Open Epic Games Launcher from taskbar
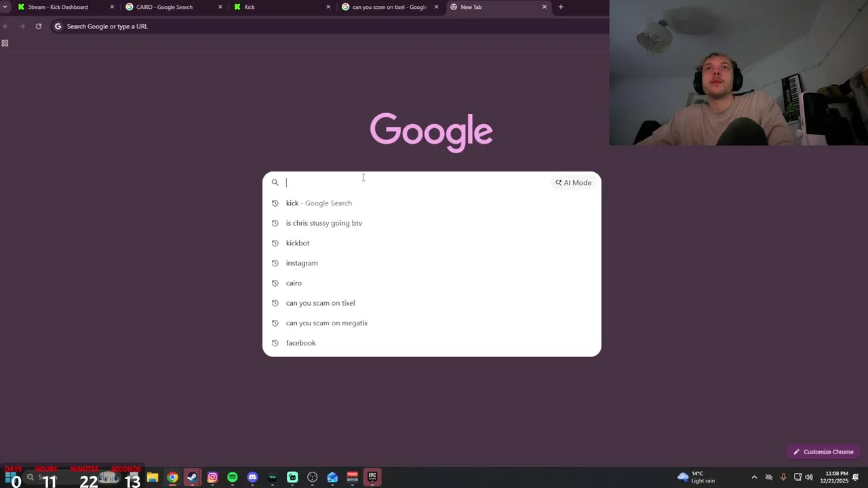 tap(372, 477)
